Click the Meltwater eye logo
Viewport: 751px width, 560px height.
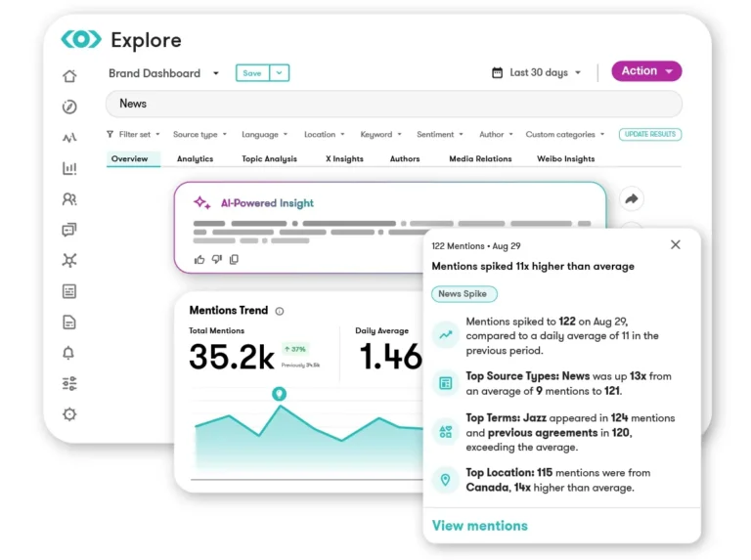tap(81, 39)
